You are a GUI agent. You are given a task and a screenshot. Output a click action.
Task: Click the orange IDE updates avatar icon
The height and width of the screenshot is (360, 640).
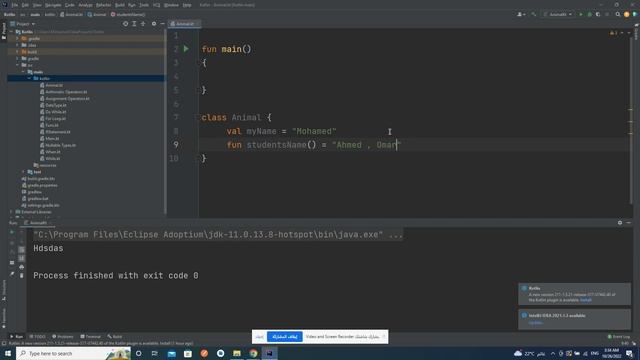(x=627, y=14)
